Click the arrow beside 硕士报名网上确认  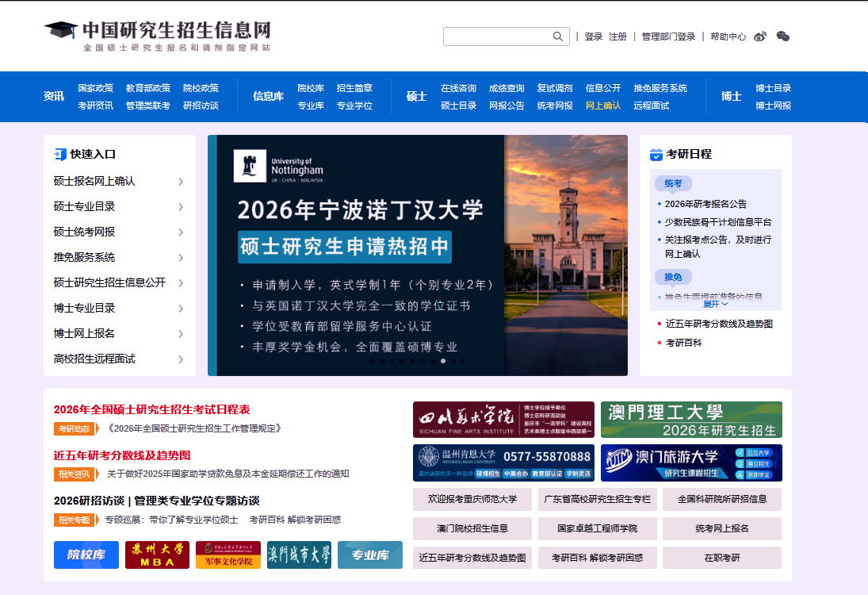pos(181,182)
